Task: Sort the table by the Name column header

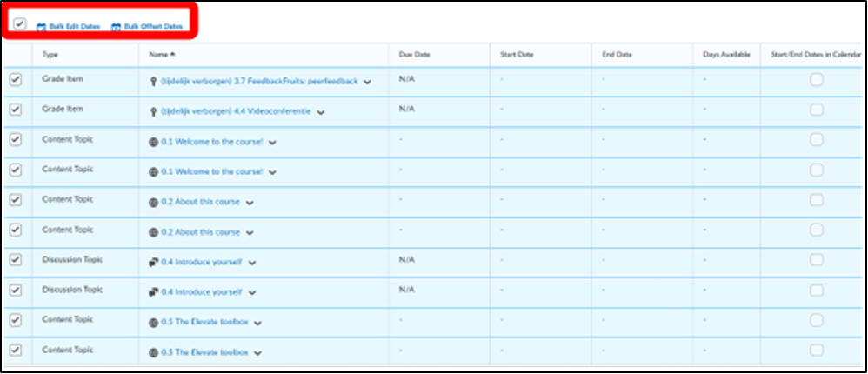Action: click(162, 54)
